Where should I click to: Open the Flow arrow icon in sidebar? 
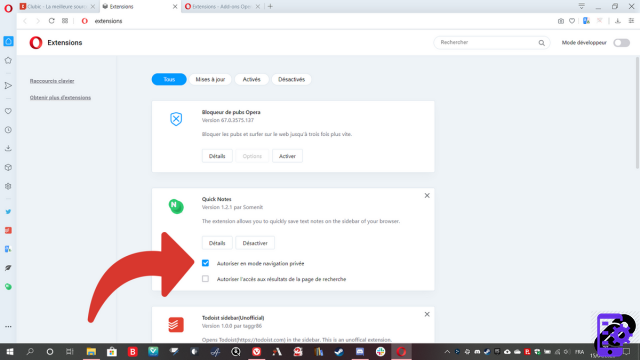(x=8, y=86)
